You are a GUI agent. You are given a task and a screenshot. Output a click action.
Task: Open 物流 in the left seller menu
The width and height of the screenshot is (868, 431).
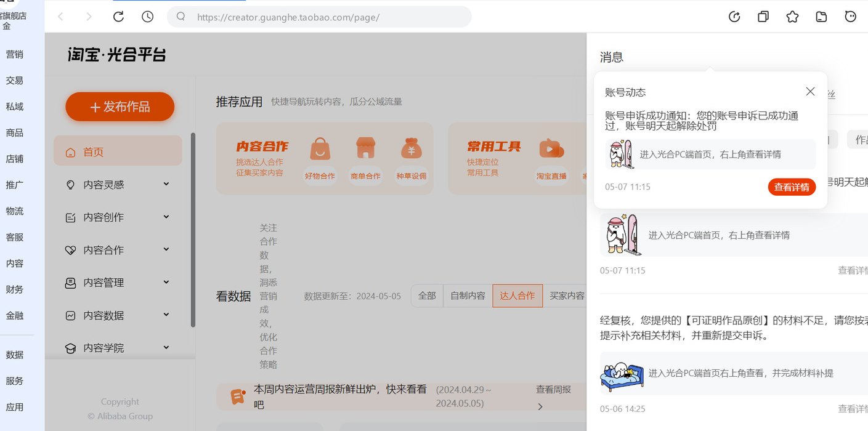pyautogui.click(x=15, y=211)
